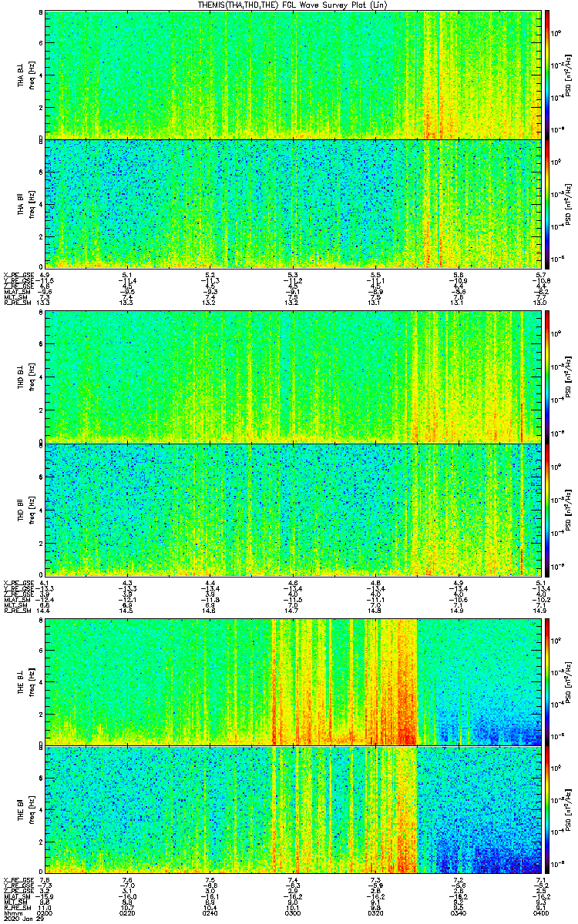The image size is (578, 924).
Task: Click the 0240 time axis label
Action: tap(210, 914)
